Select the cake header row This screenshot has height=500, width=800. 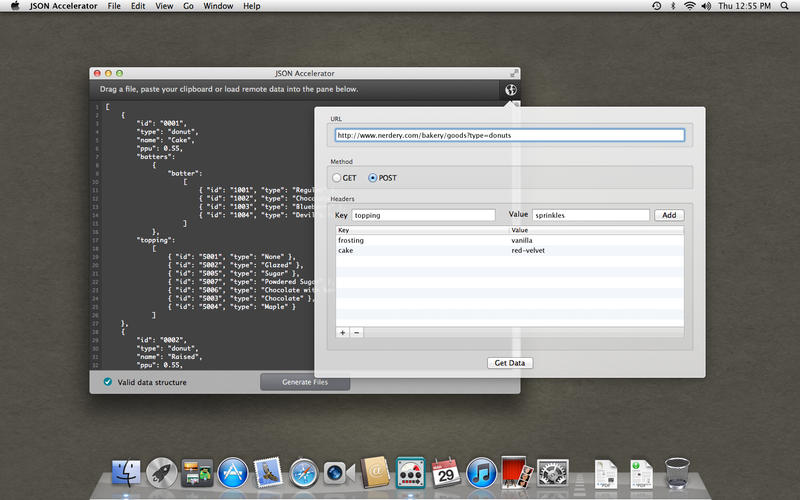tap(510, 251)
